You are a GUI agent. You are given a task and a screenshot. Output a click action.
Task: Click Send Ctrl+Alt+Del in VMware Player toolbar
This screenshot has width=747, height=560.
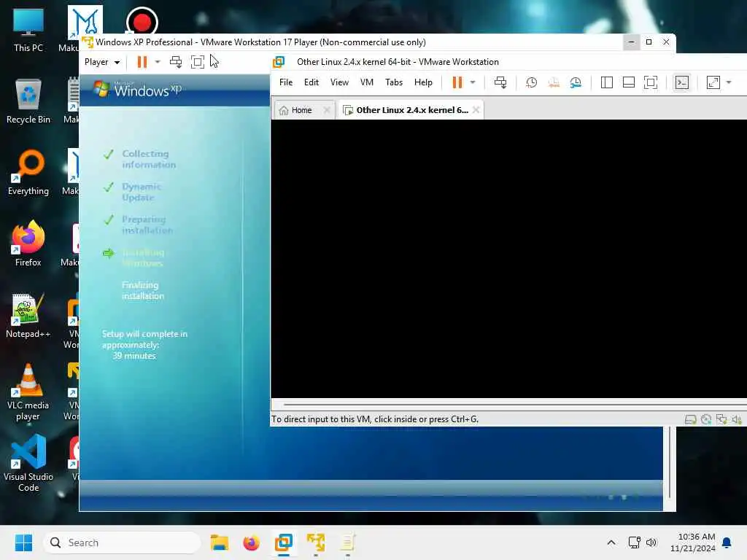176,62
